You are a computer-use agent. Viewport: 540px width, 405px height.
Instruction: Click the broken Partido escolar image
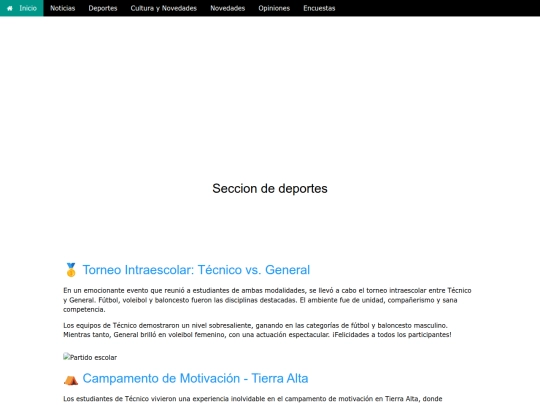pos(90,357)
